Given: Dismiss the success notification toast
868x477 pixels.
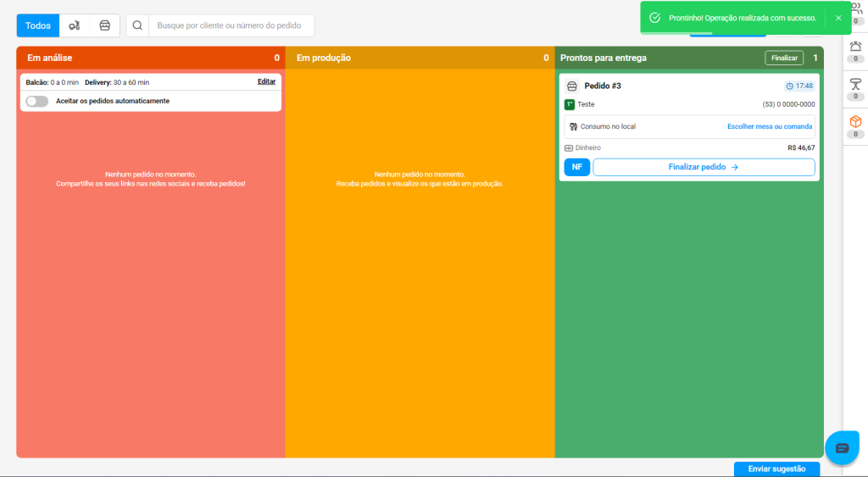Looking at the screenshot, I should [x=838, y=18].
